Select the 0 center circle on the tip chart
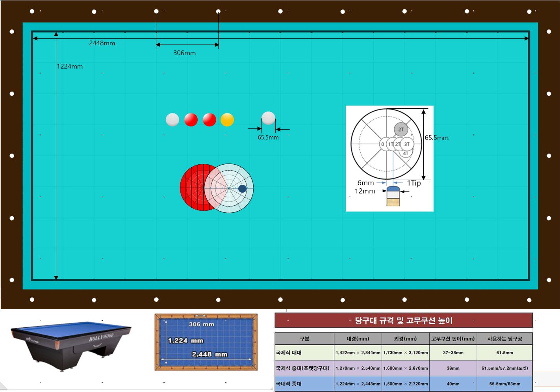 (382, 144)
